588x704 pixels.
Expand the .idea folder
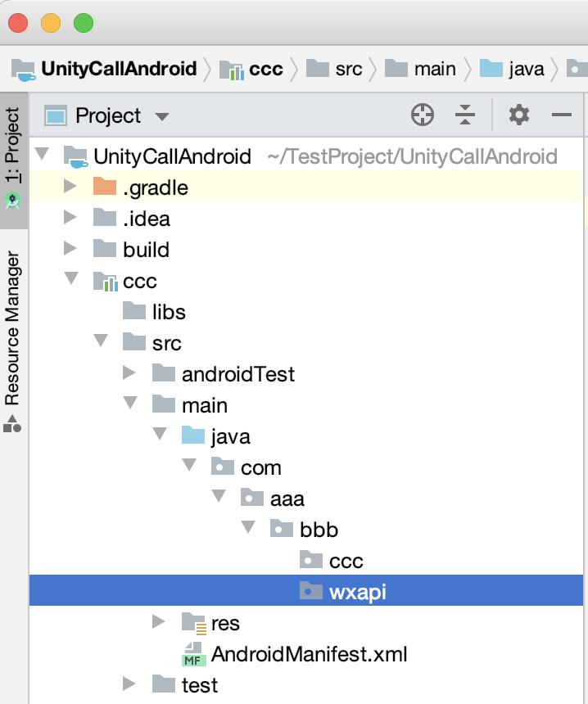pyautogui.click(x=70, y=217)
